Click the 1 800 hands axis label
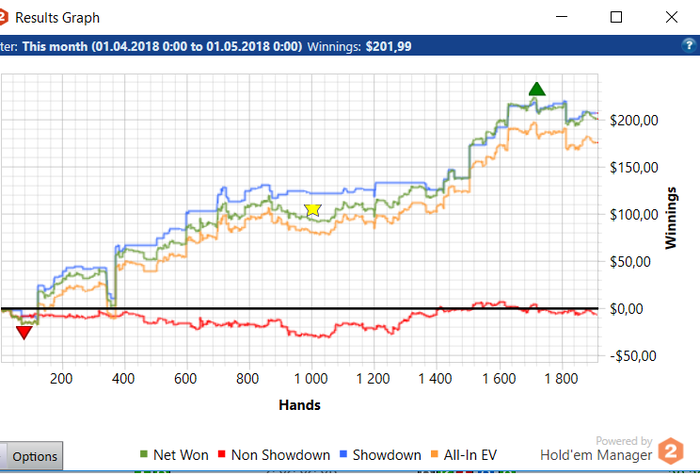 coord(561,379)
